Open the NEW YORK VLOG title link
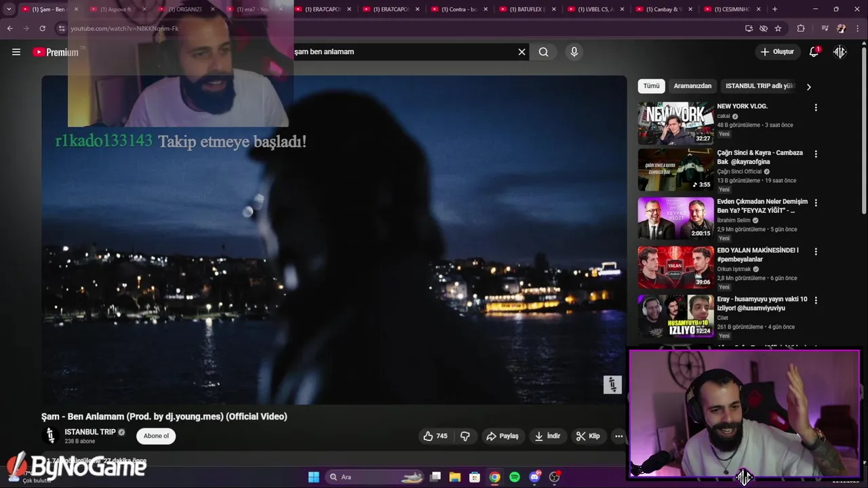This screenshot has height=488, width=868. click(x=742, y=106)
